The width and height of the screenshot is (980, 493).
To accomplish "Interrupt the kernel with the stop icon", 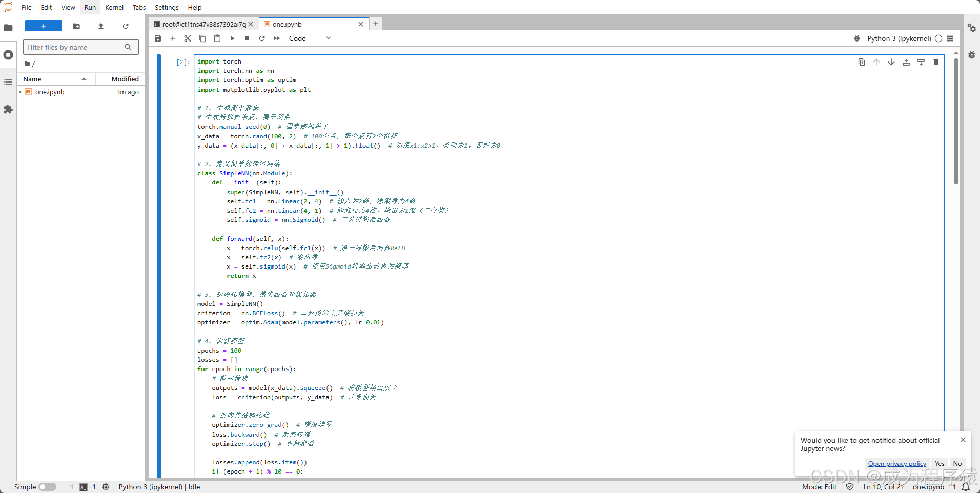I will point(247,38).
